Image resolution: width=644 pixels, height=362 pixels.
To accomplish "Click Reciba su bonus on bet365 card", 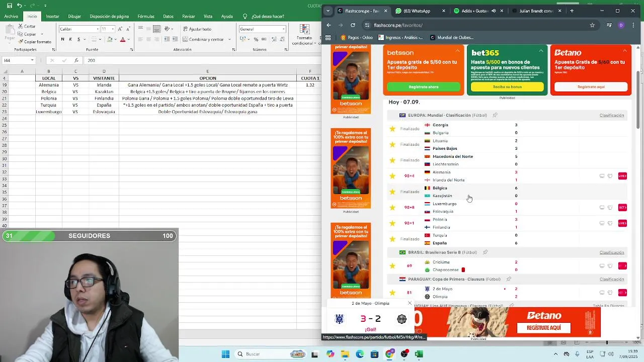I will point(507,87).
